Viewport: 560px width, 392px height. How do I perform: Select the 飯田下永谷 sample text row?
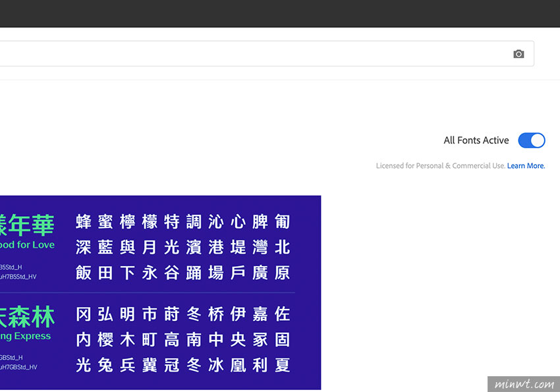point(182,273)
